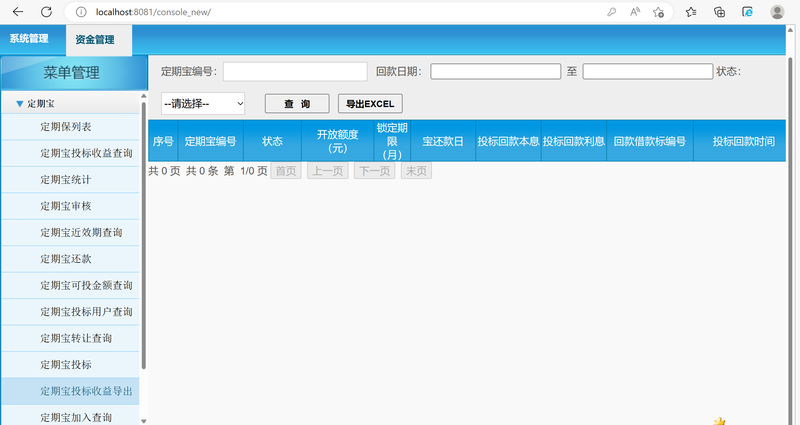The height and width of the screenshot is (425, 800).
Task: Click the 投标回款利息 column header
Action: click(x=573, y=141)
